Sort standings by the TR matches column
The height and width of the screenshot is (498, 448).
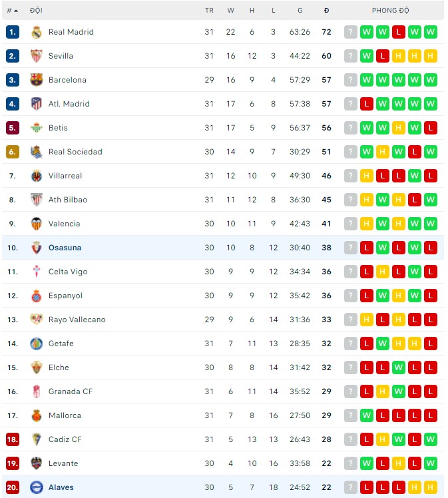209,11
